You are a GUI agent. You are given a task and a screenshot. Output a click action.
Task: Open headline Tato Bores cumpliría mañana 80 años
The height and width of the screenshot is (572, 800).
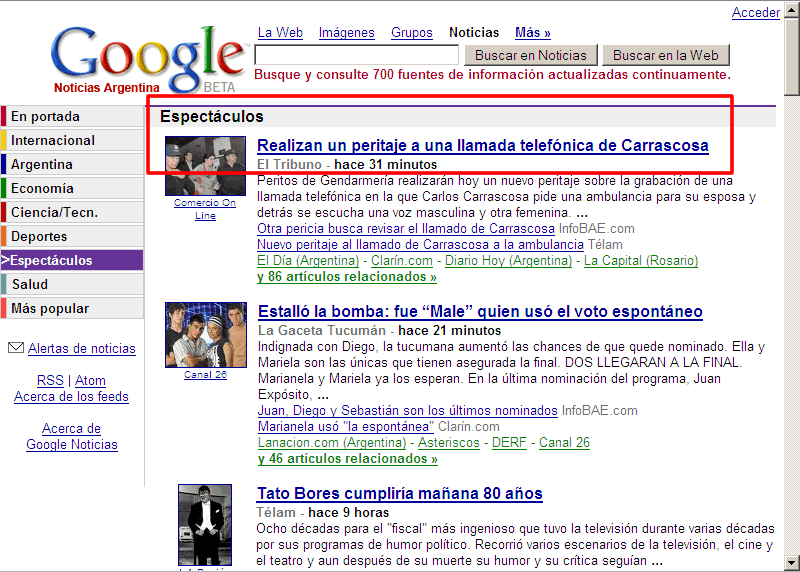click(x=399, y=493)
